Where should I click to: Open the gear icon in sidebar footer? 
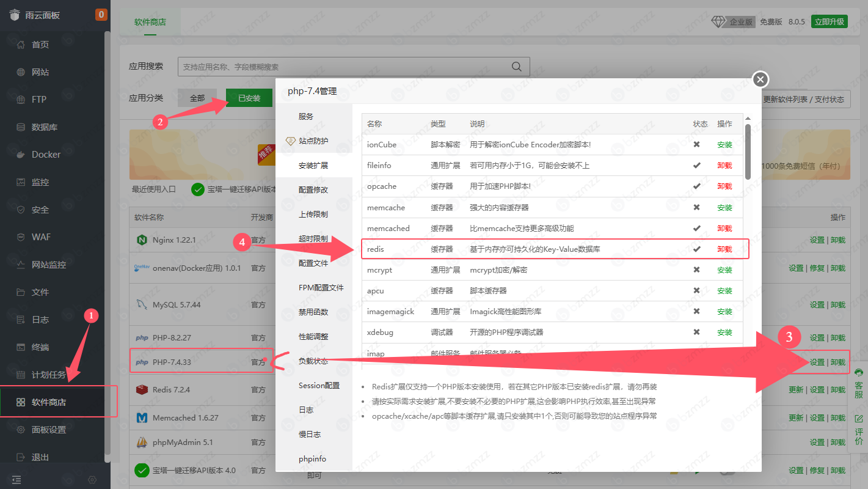92,480
